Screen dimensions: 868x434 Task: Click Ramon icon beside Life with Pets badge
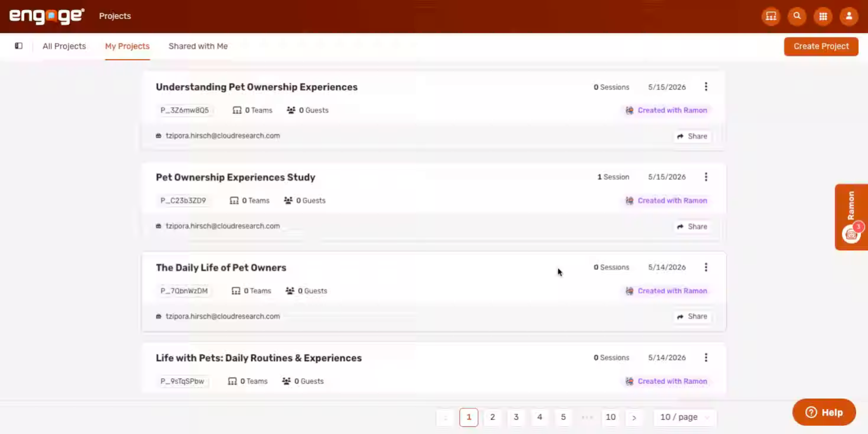[629, 382]
